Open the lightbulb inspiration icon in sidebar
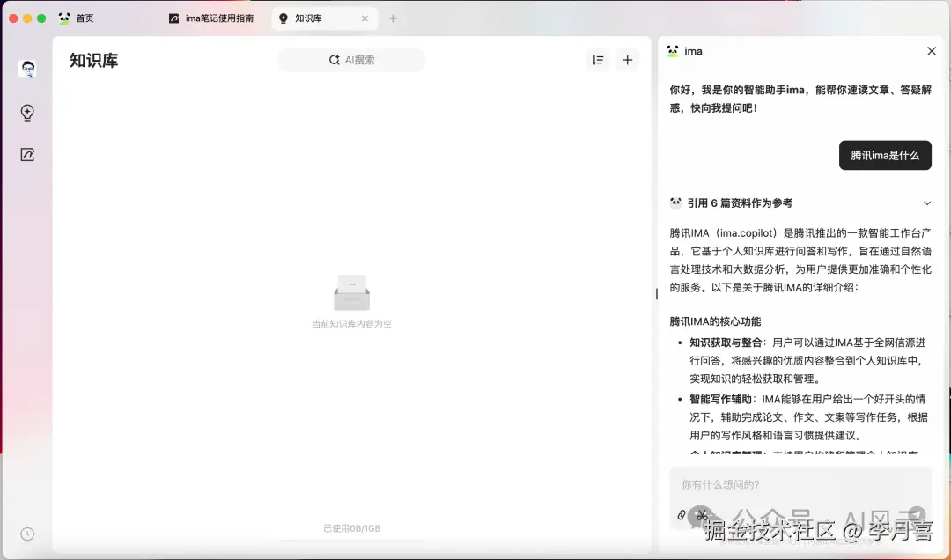Screen dimensions: 951x560 pyautogui.click(x=26, y=113)
